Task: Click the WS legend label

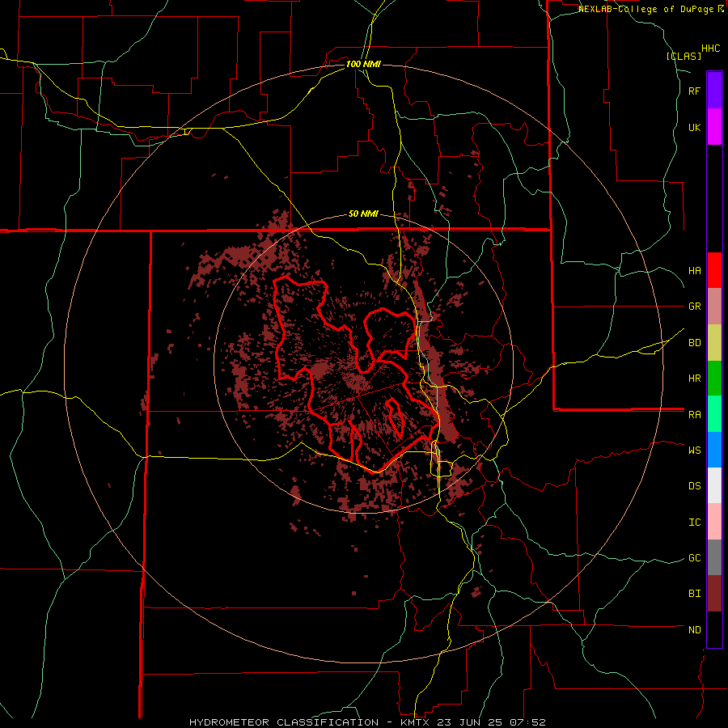Action: pos(694,451)
